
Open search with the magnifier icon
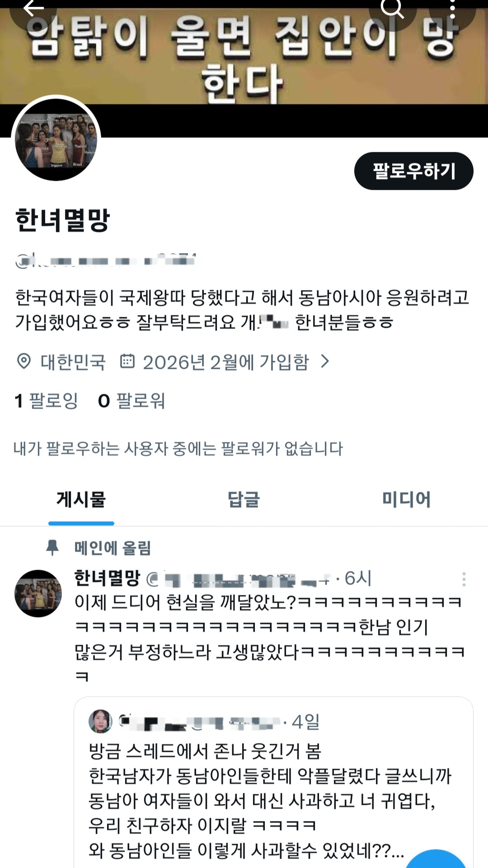[392, 8]
